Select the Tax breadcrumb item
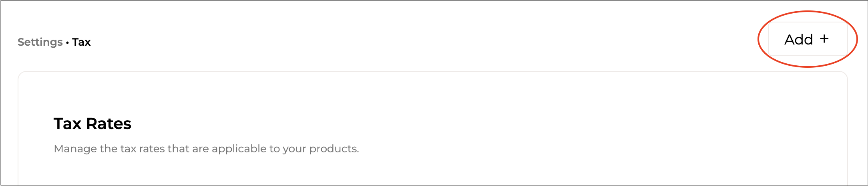 (x=81, y=42)
